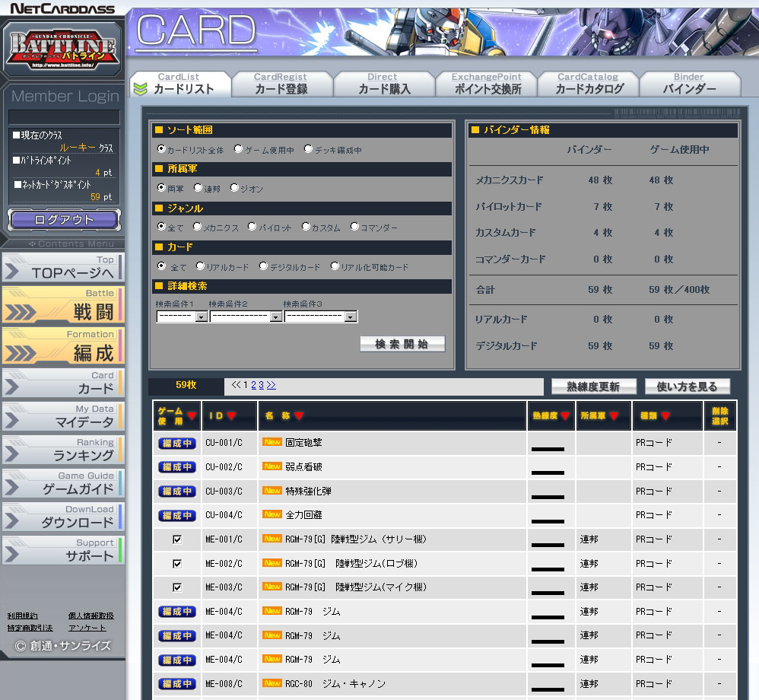Open 利用規約 link
Screen dimensions: 759x700
pos(22,616)
